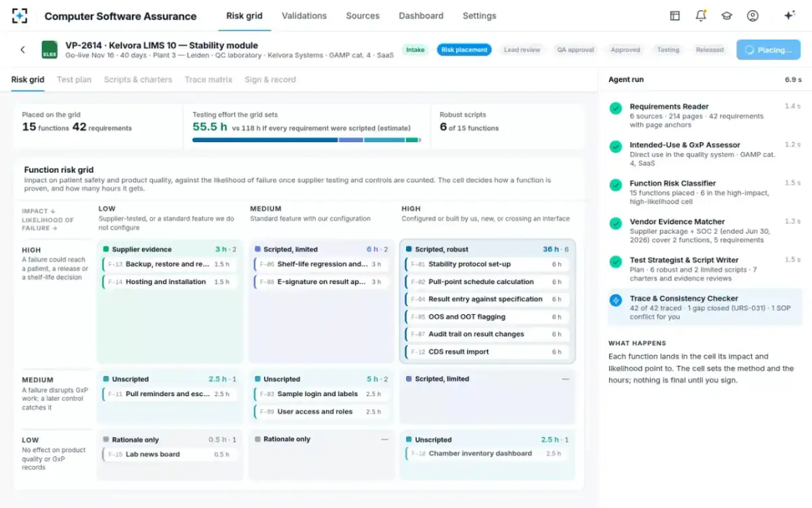Open the user profile icon
This screenshot has height=508, width=812.
click(752, 16)
